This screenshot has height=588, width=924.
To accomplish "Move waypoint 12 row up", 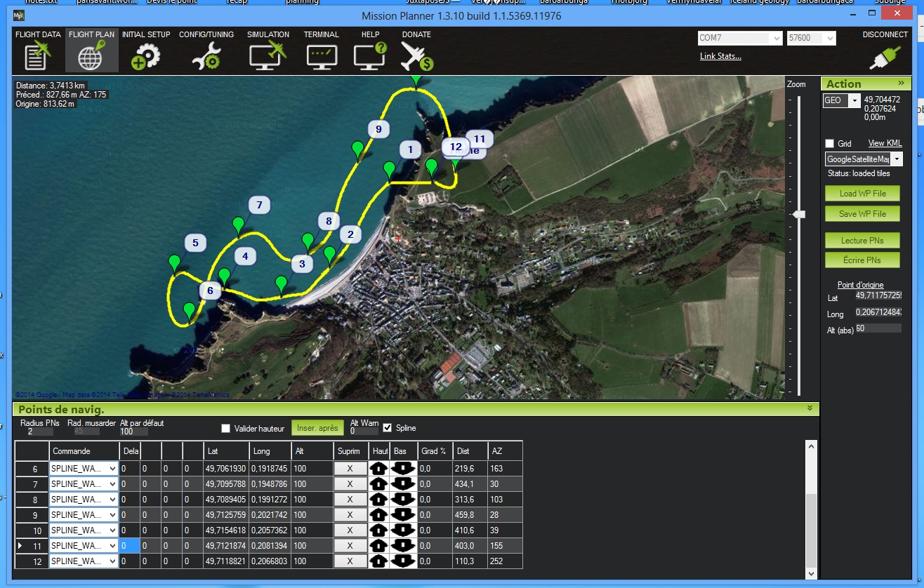I will [378, 561].
